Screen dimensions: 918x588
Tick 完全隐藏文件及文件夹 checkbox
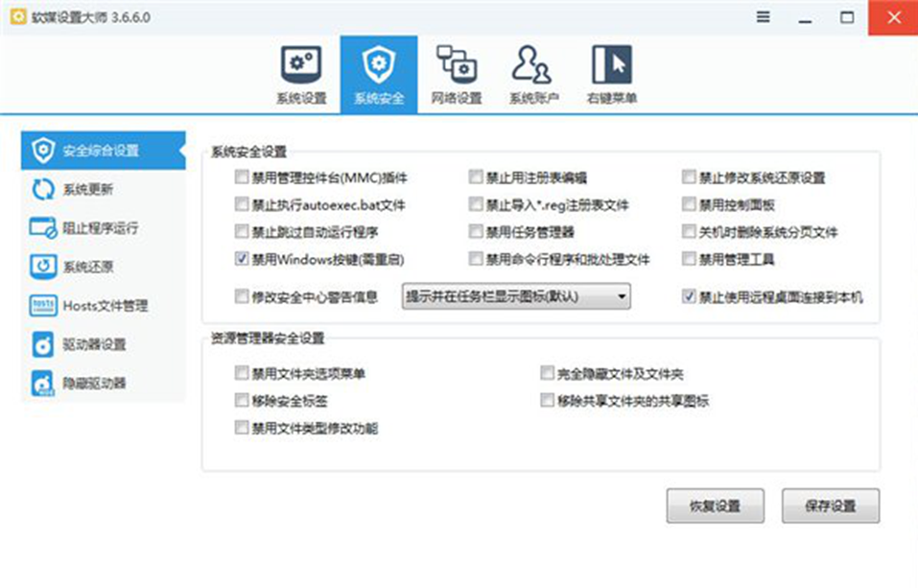548,373
